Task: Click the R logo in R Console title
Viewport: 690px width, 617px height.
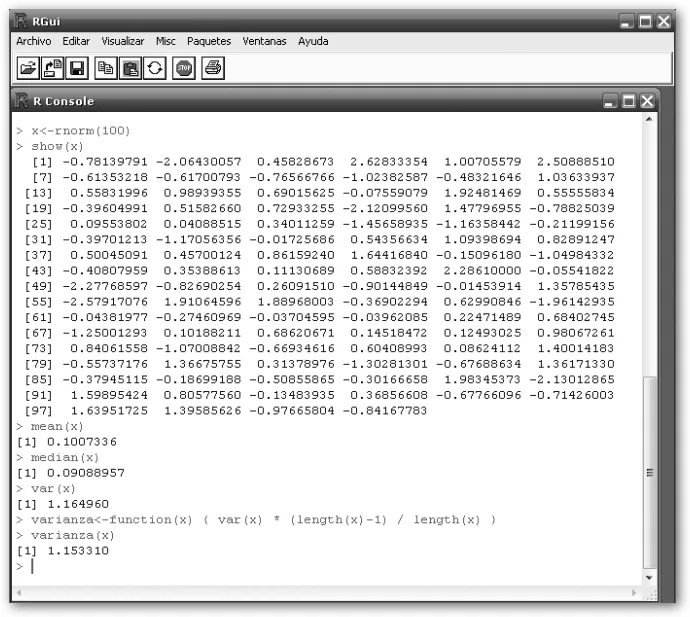Action: tap(22, 100)
